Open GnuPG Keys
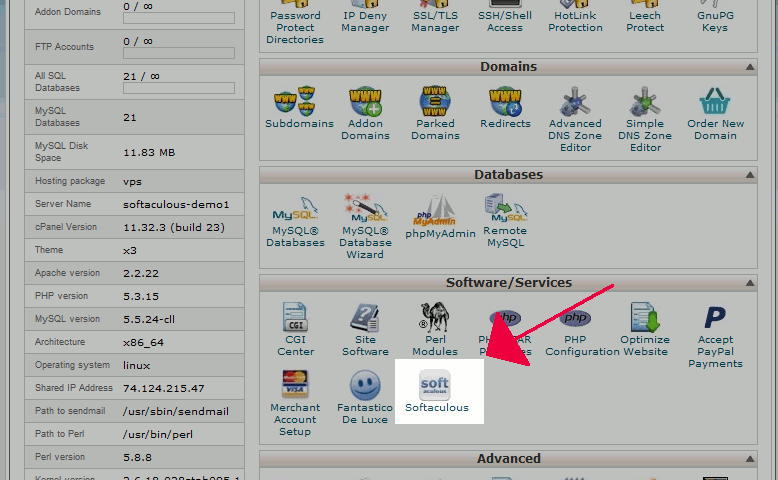 click(715, 16)
